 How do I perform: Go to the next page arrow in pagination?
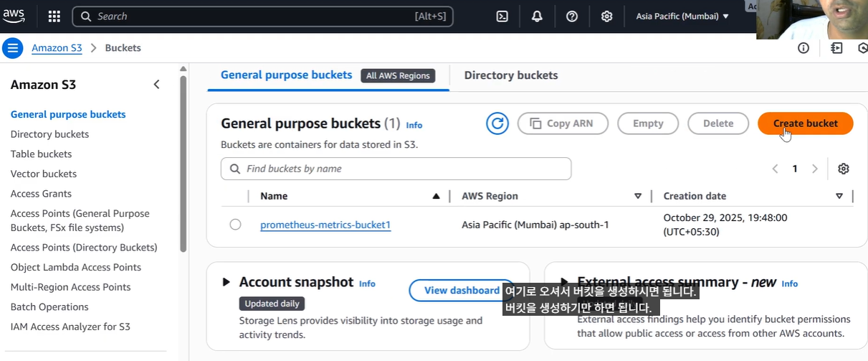point(814,169)
